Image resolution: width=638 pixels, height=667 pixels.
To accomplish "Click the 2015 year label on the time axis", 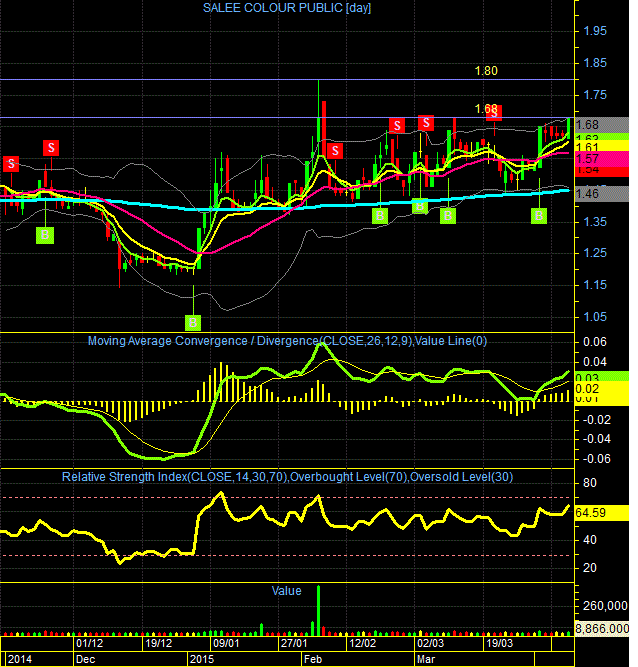I will [x=202, y=659].
